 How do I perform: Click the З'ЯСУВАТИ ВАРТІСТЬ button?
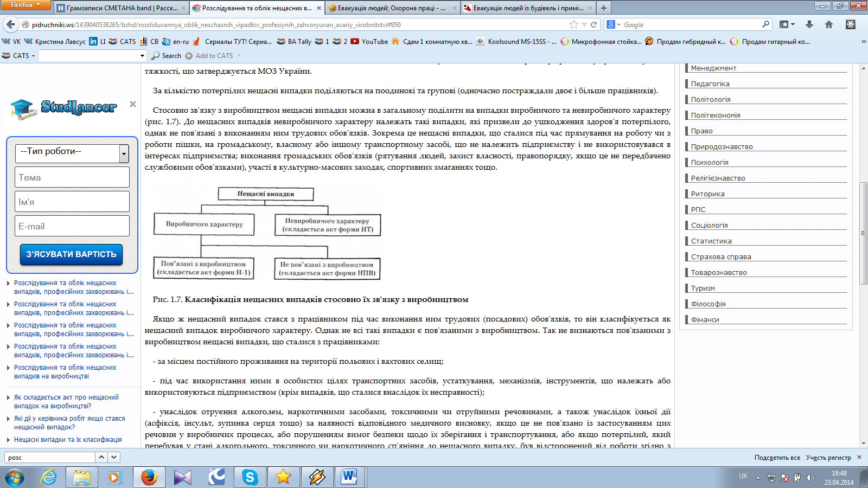click(72, 254)
